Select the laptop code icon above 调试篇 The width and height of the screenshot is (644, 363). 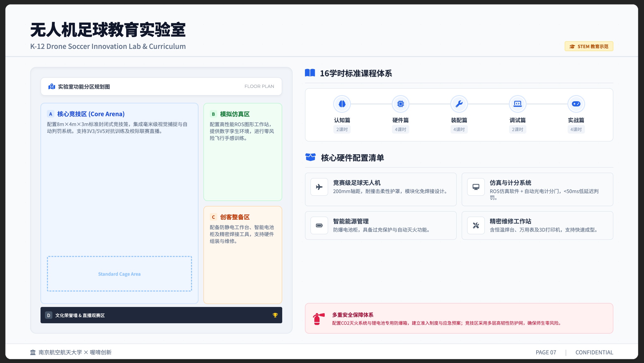[517, 104]
